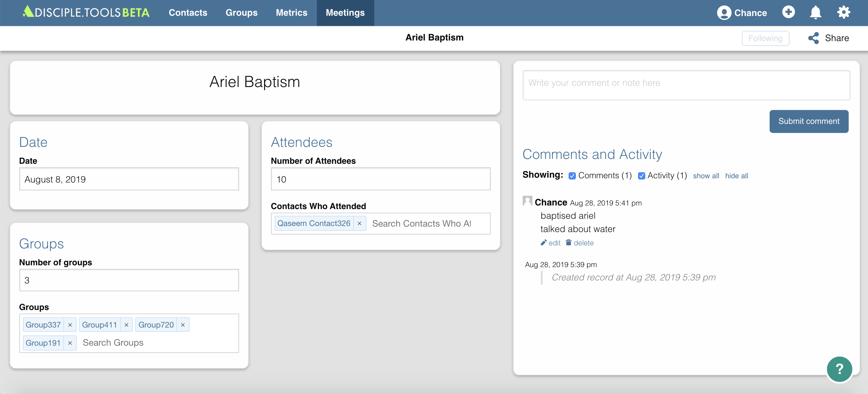Open the Group411 link
This screenshot has width=868, height=394.
click(x=99, y=325)
